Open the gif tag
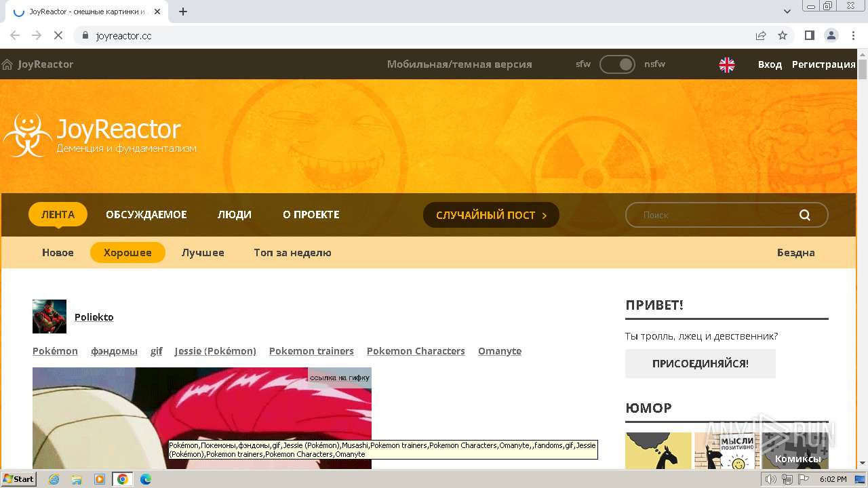Screen dimensions: 868x488 (x=156, y=351)
